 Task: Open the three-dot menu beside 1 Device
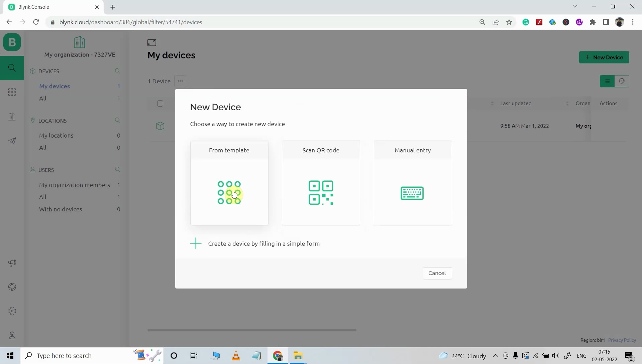(180, 81)
